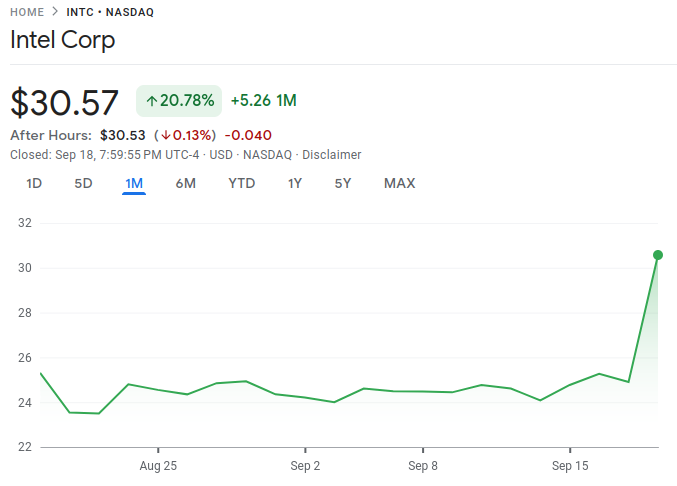This screenshot has width=677, height=486.
Task: Go to HOME breadcrumb link
Action: click(27, 12)
